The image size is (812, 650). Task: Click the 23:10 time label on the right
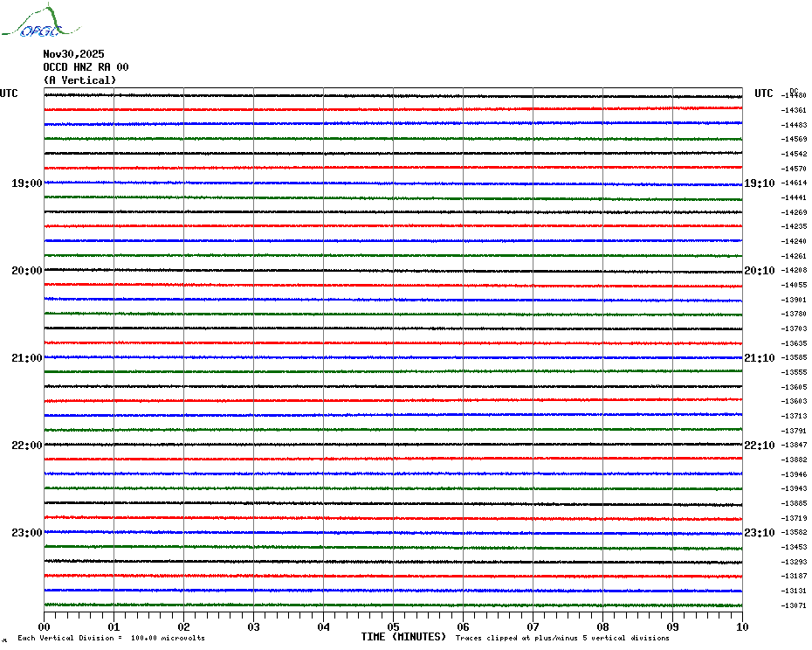(x=759, y=533)
